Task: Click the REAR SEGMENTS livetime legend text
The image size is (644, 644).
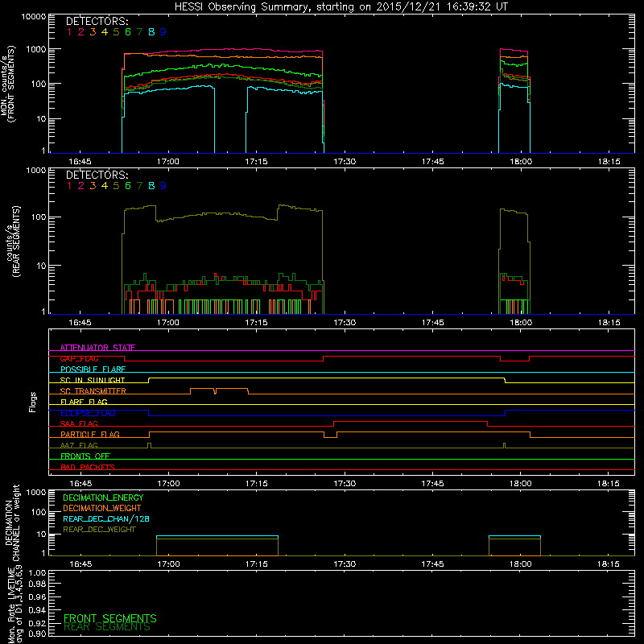Action: pos(107,627)
